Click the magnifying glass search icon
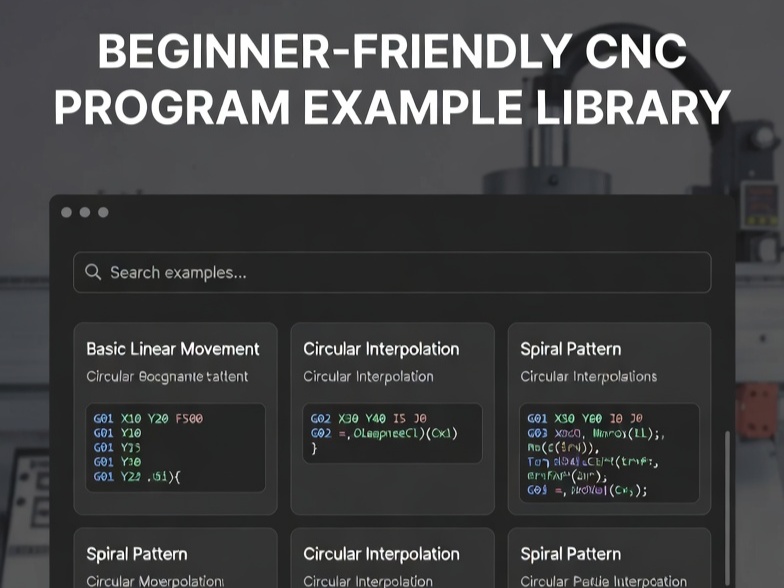784x588 pixels. coord(93,272)
